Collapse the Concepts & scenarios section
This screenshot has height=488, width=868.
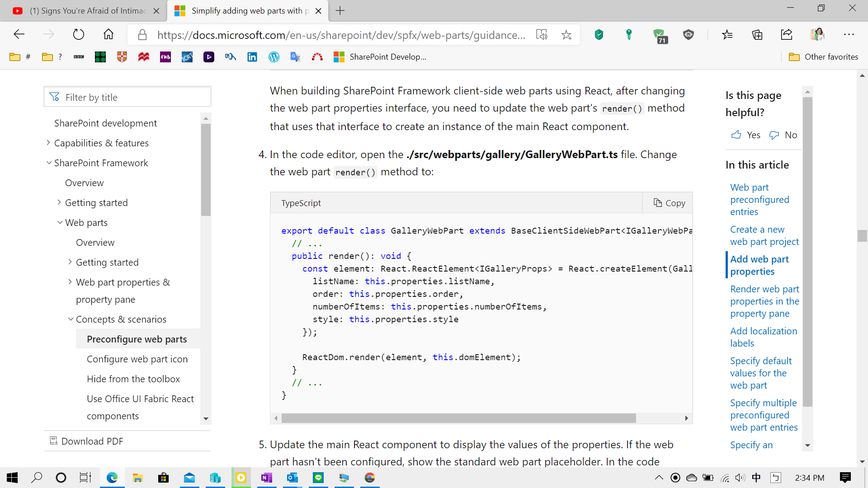click(x=71, y=319)
